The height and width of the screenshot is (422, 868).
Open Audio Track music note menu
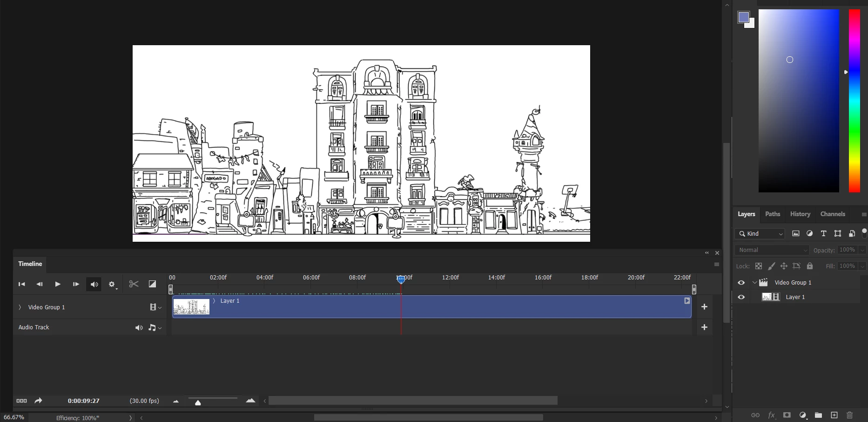pyautogui.click(x=155, y=328)
